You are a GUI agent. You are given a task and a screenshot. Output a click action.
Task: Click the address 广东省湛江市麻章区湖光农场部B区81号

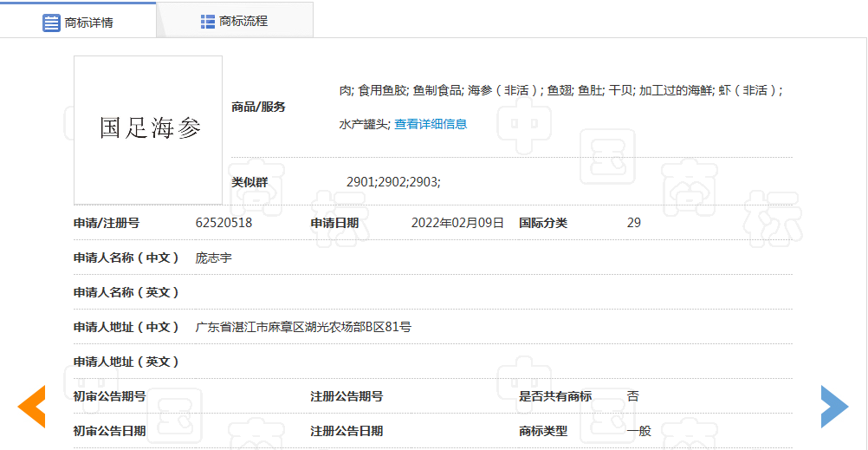tap(303, 327)
